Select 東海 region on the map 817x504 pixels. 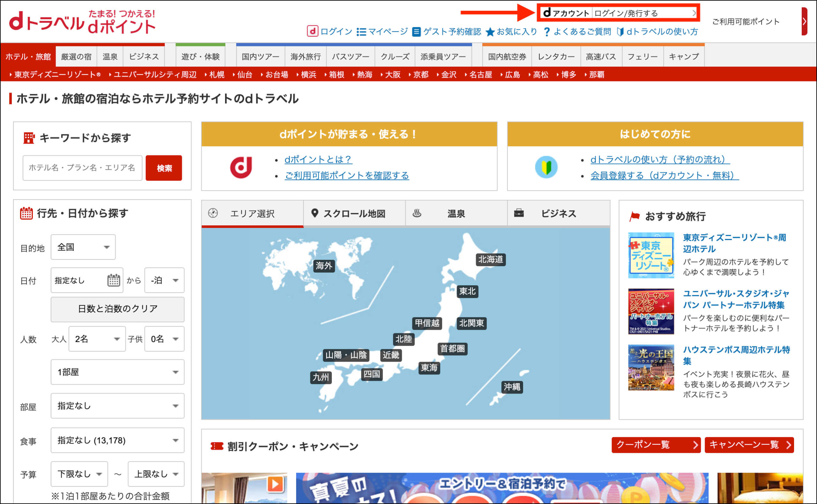tap(429, 368)
